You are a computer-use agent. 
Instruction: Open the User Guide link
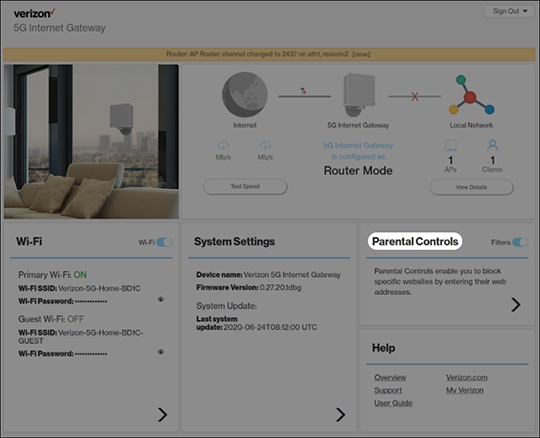(x=393, y=403)
